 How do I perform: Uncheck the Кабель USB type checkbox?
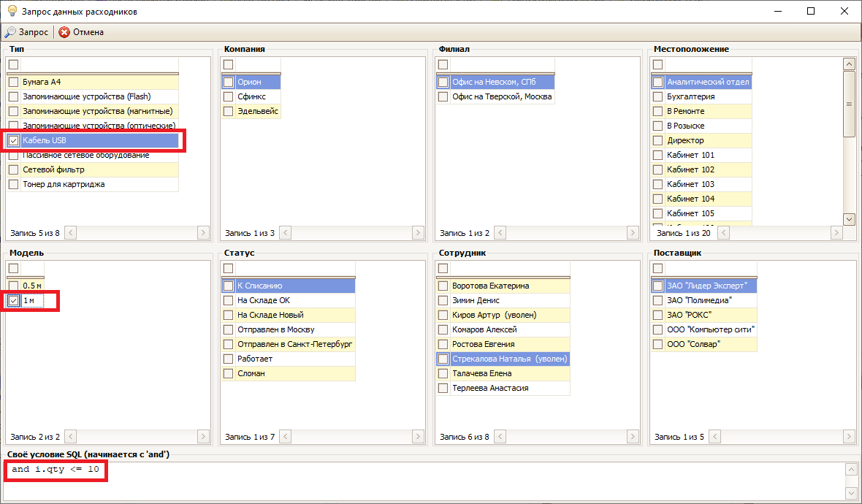pos(14,141)
